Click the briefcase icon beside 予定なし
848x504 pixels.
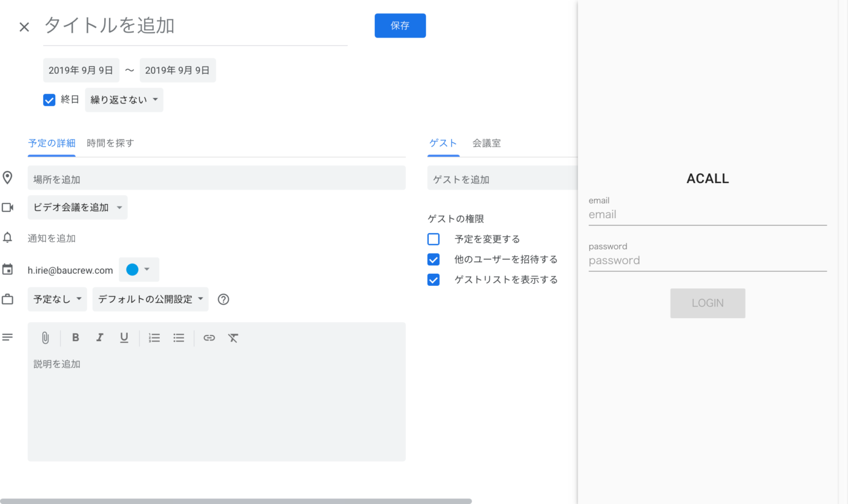(x=8, y=299)
